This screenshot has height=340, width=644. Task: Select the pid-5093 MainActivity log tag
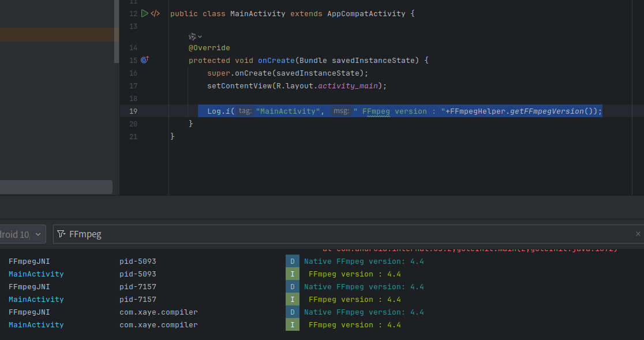(36, 274)
